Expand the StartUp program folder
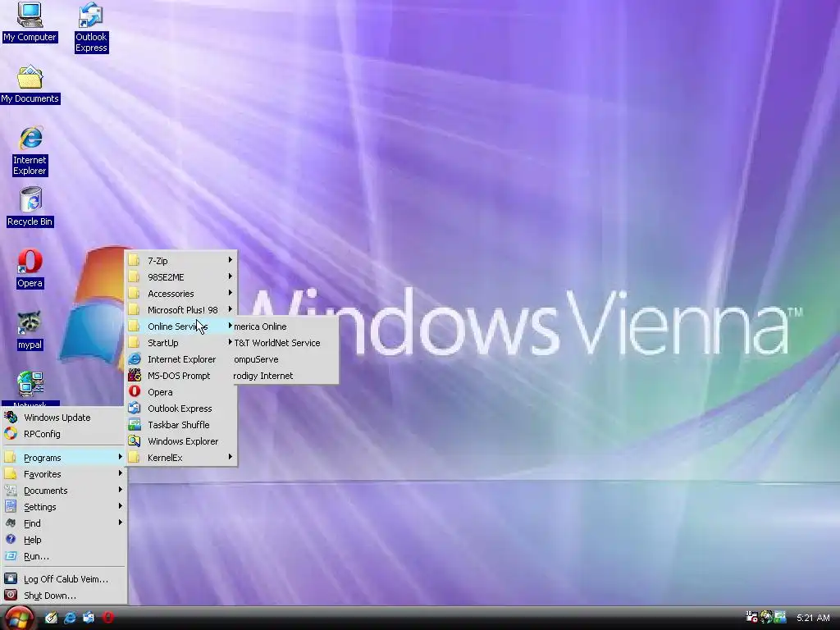 click(x=181, y=343)
